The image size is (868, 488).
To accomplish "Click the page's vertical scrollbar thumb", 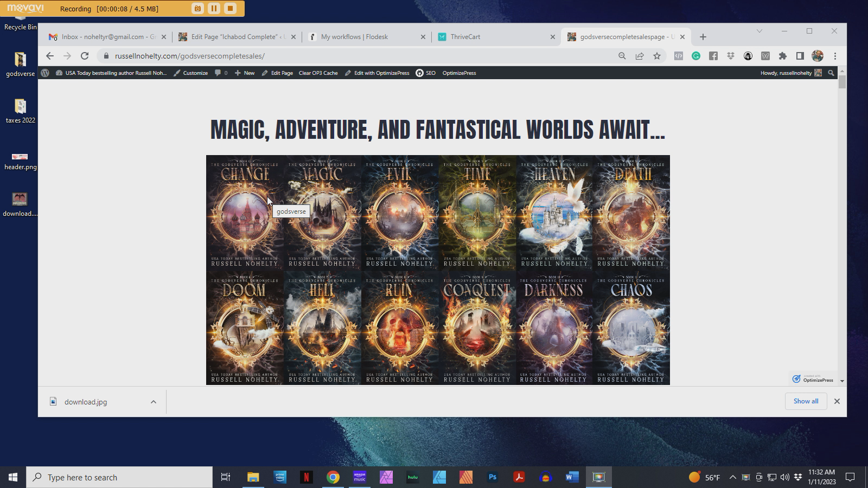I will coord(842,82).
